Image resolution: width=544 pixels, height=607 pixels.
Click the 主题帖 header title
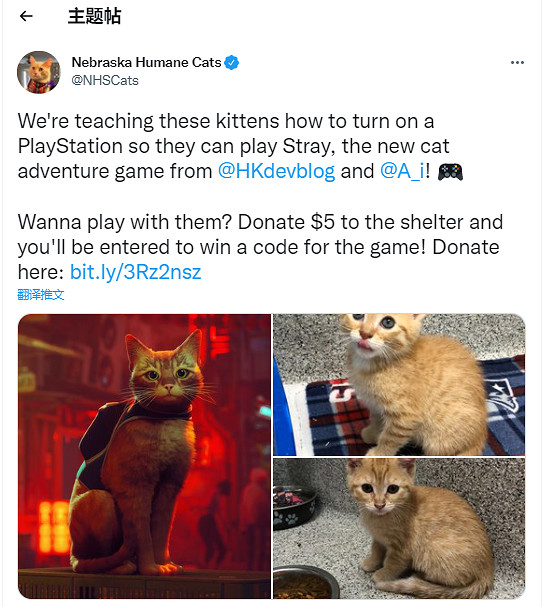[x=94, y=16]
